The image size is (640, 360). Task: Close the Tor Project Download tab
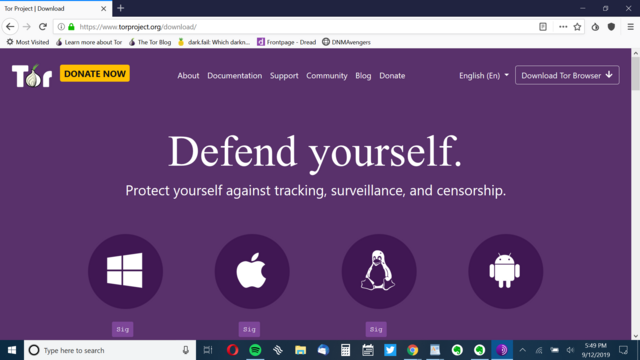(x=104, y=9)
